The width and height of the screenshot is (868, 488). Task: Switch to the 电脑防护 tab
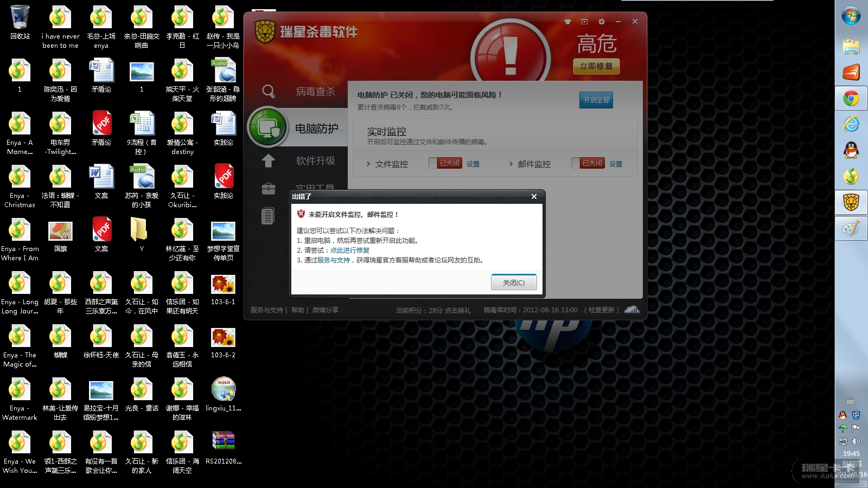pyautogui.click(x=317, y=129)
